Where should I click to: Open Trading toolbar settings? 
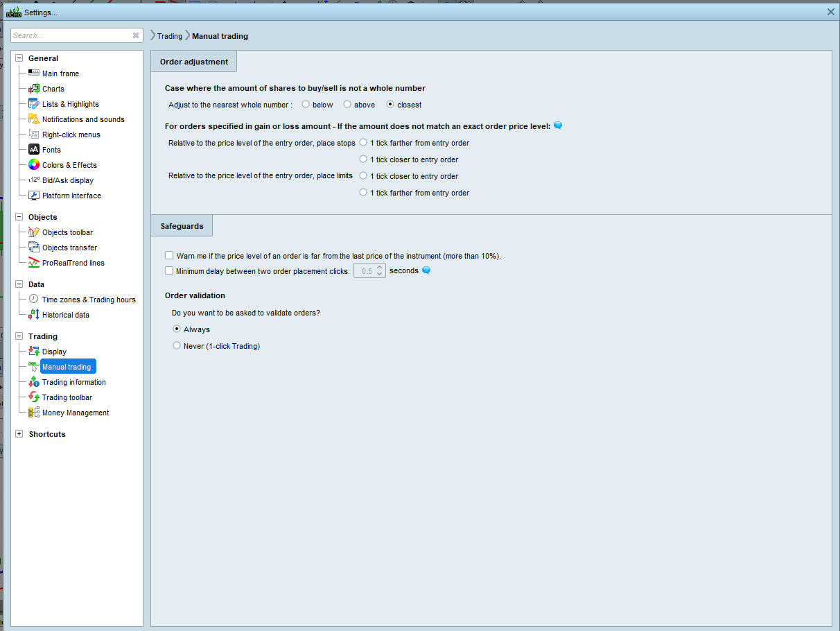click(x=67, y=397)
